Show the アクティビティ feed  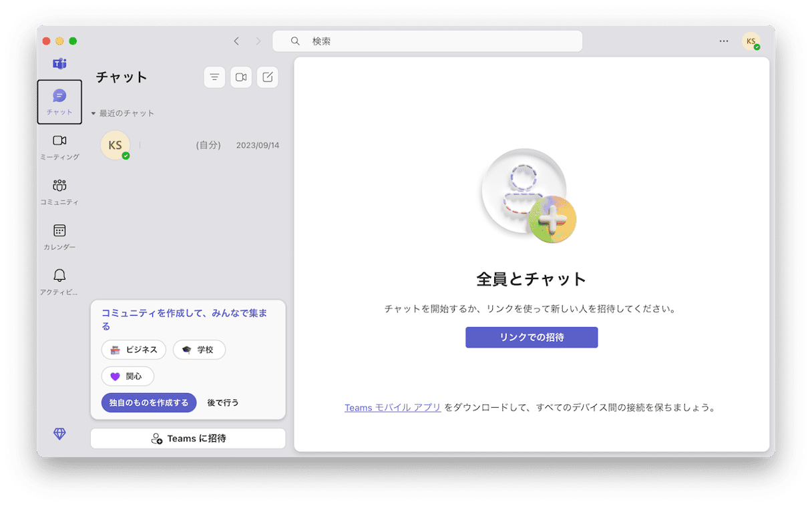coord(59,281)
